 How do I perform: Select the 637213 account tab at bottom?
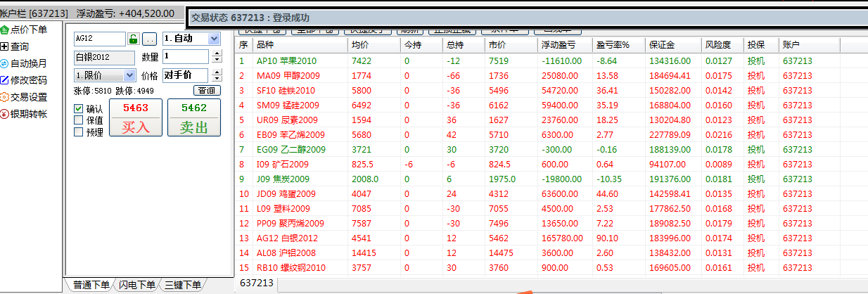click(257, 283)
